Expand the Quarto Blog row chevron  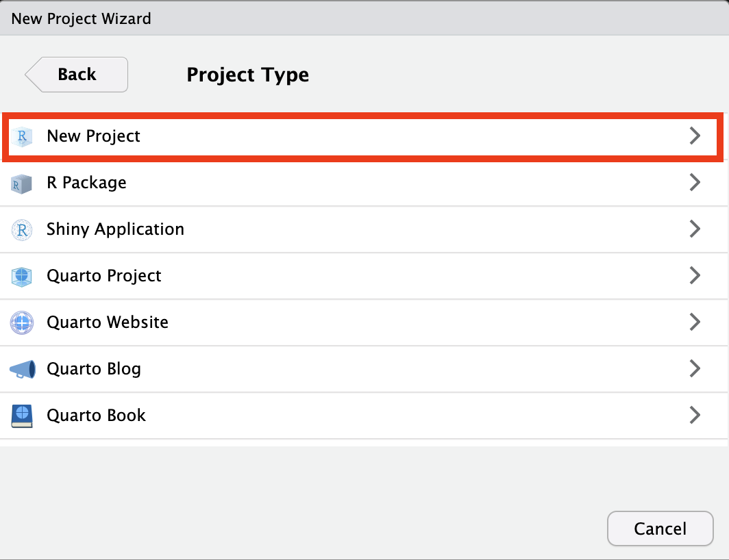point(695,368)
